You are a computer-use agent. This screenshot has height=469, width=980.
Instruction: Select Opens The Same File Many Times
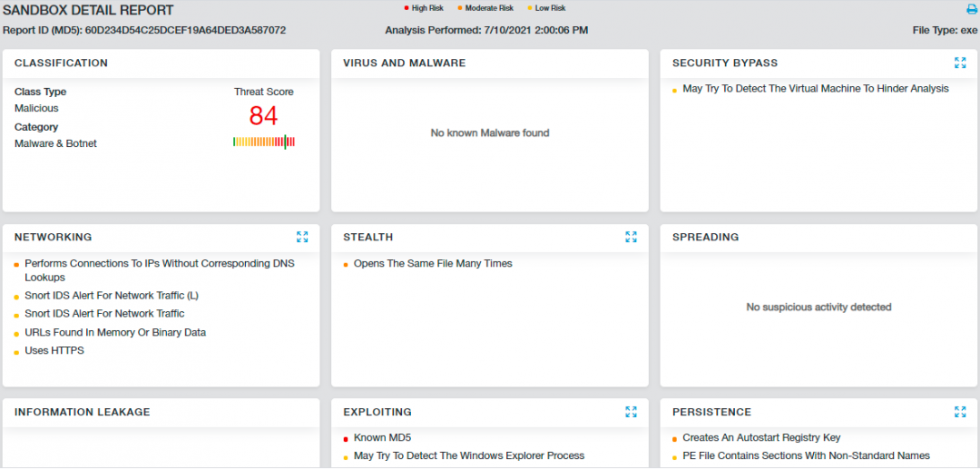(433, 264)
